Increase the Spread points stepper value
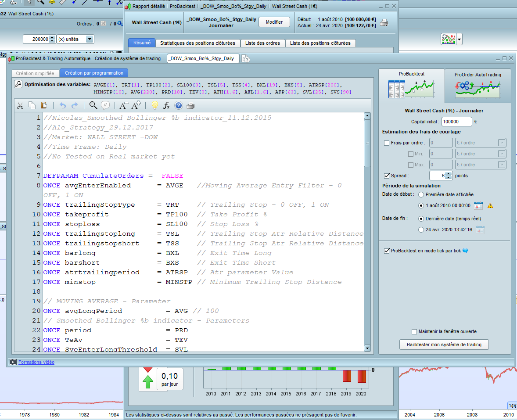Viewport: 517px width, 420px height. [x=448, y=174]
